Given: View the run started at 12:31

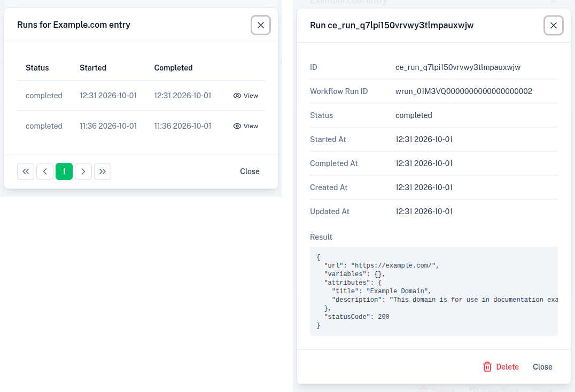Looking at the screenshot, I should tap(246, 96).
